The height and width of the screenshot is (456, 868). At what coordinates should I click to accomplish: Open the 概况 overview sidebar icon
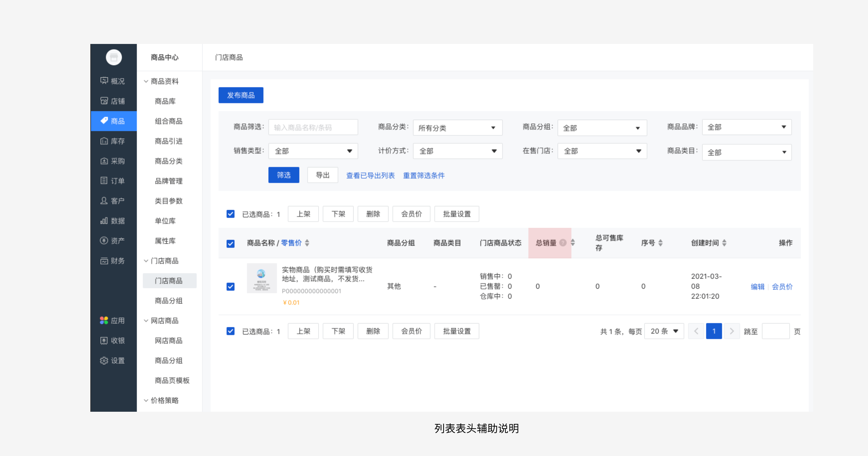pos(104,81)
